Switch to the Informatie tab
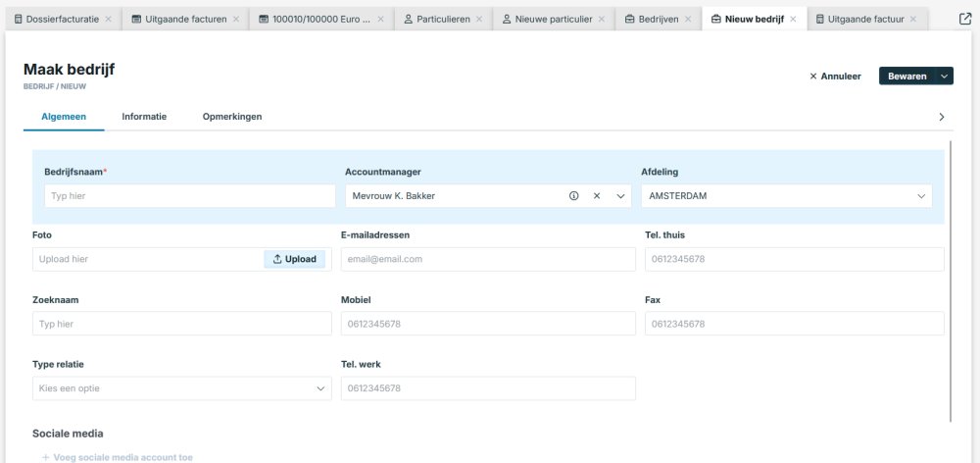 [144, 117]
